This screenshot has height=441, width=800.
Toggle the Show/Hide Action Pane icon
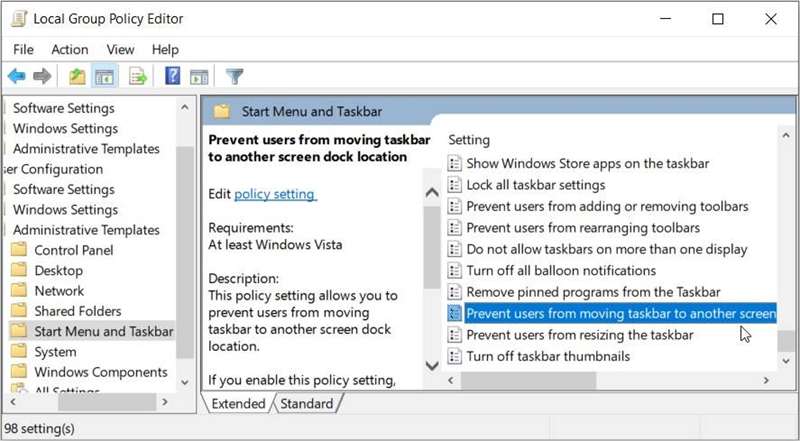tap(198, 76)
